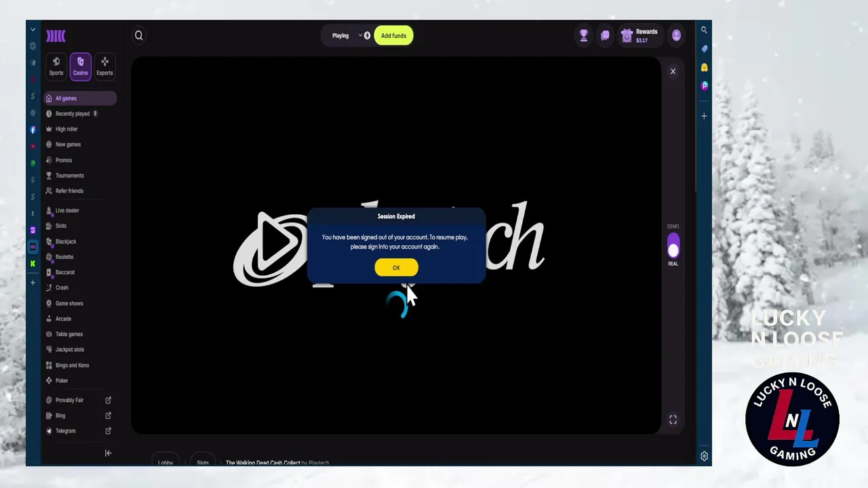Click the browser sidebar search icon
The width and height of the screenshot is (868, 488).
[x=704, y=30]
